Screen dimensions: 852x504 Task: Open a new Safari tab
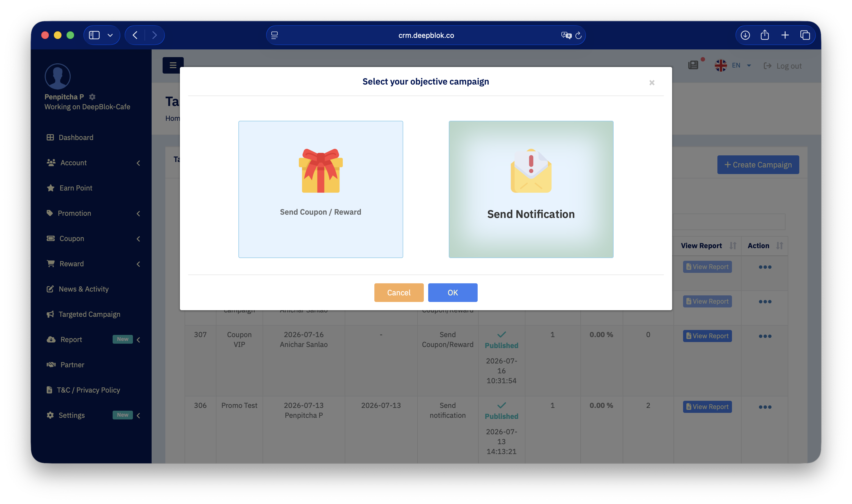point(785,35)
